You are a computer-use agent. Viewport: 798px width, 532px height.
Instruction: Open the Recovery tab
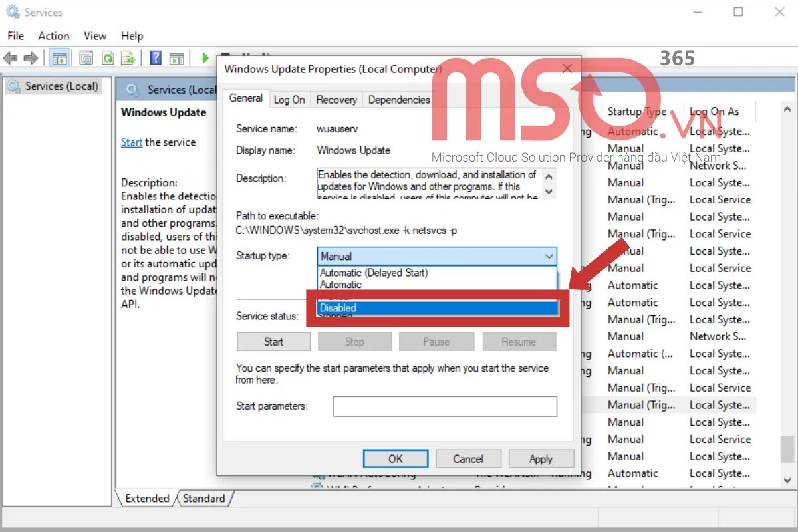[336, 100]
